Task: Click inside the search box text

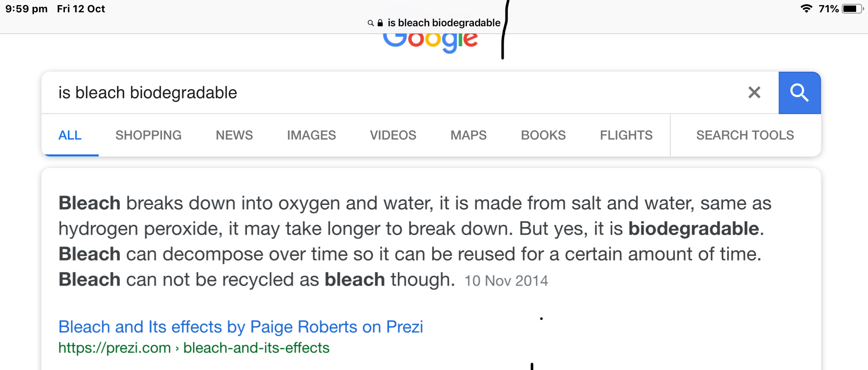Action: pos(147,92)
